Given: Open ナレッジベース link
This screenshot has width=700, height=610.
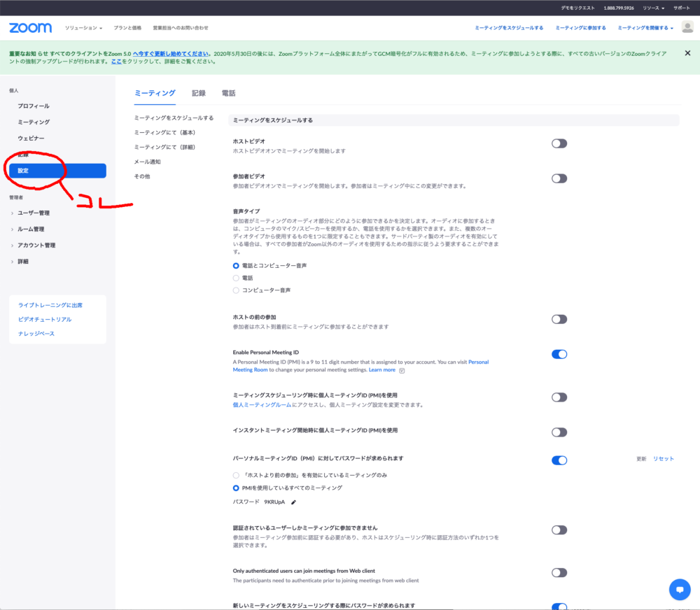Looking at the screenshot, I should pos(36,334).
